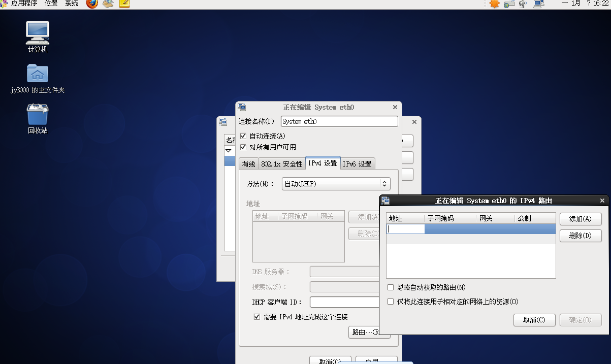Open the volume speaker tray icon

point(523,4)
